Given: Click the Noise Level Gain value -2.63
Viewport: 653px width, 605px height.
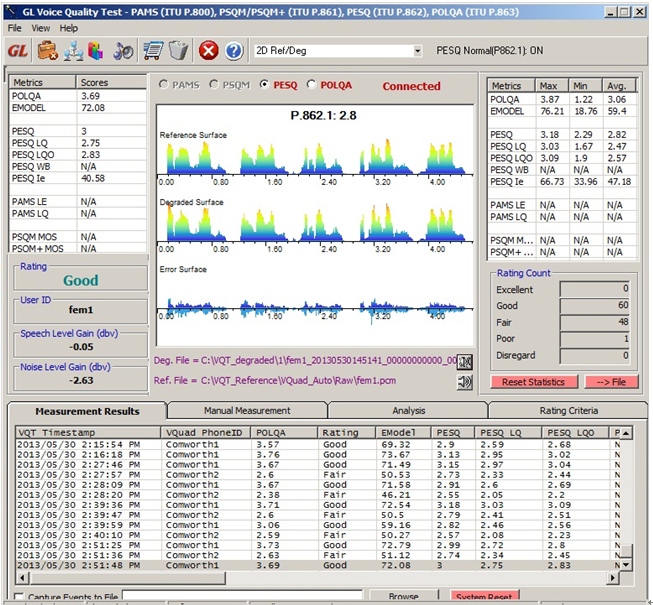Looking at the screenshot, I should click(x=81, y=380).
